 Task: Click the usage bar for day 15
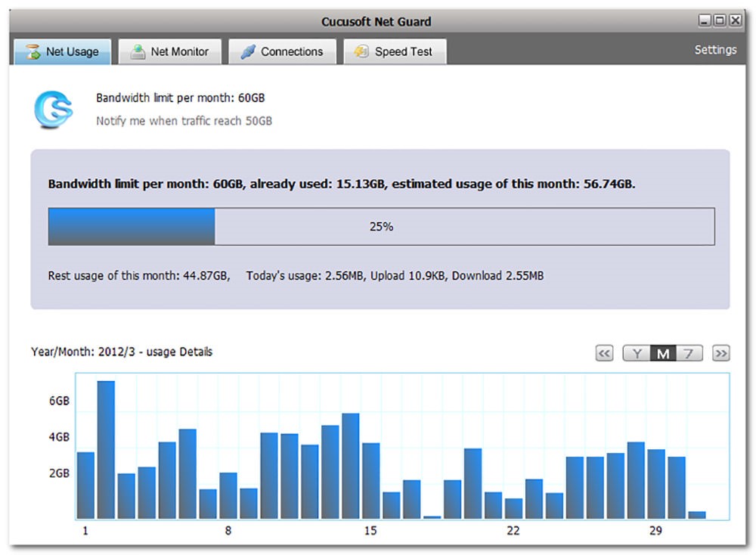tap(370, 481)
